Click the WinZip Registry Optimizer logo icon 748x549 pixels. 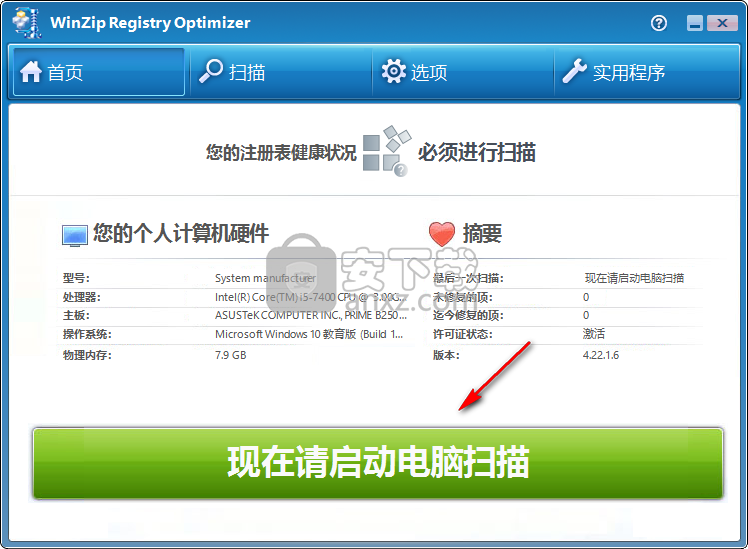pyautogui.click(x=27, y=22)
